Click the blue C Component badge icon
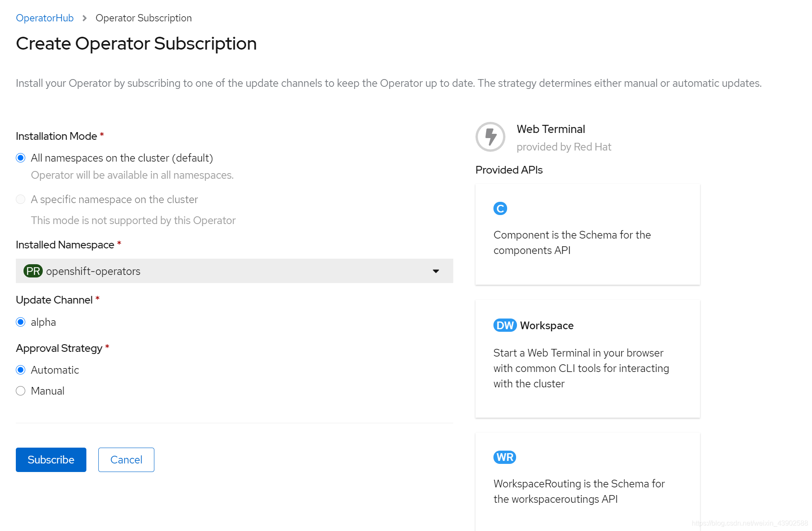This screenshot has height=531, width=812. click(500, 209)
